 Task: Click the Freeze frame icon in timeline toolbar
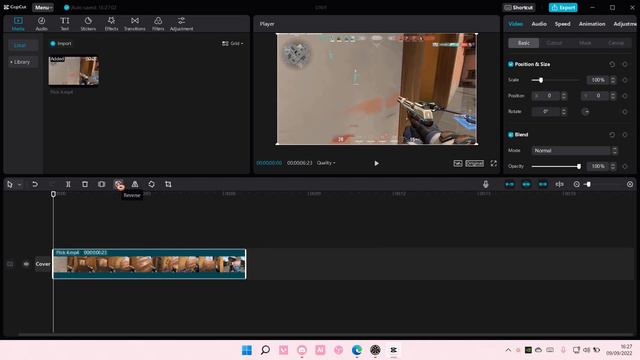[102, 184]
